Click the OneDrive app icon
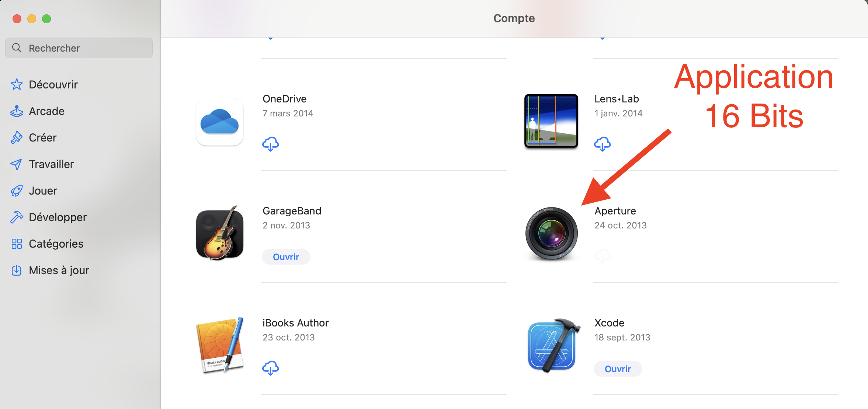 [x=220, y=122]
